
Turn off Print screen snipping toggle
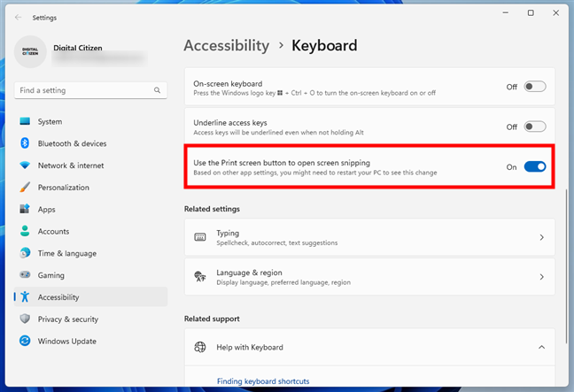tap(535, 166)
